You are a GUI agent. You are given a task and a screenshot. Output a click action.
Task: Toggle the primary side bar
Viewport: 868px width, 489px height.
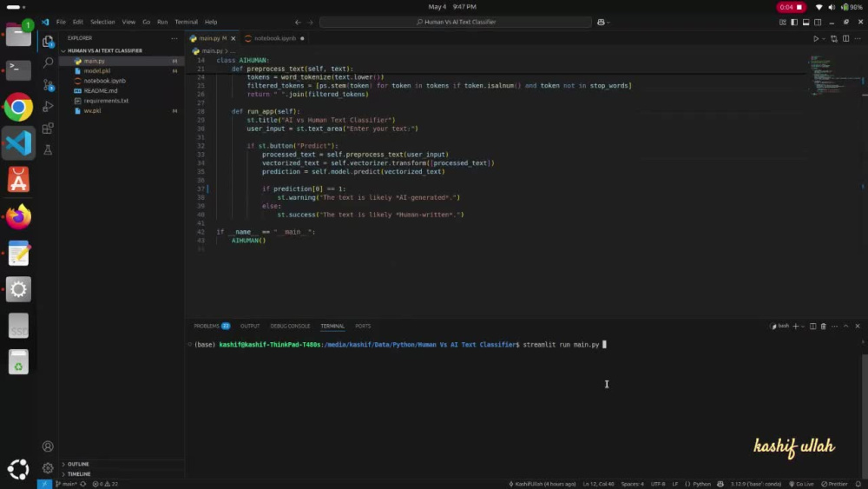(x=794, y=23)
